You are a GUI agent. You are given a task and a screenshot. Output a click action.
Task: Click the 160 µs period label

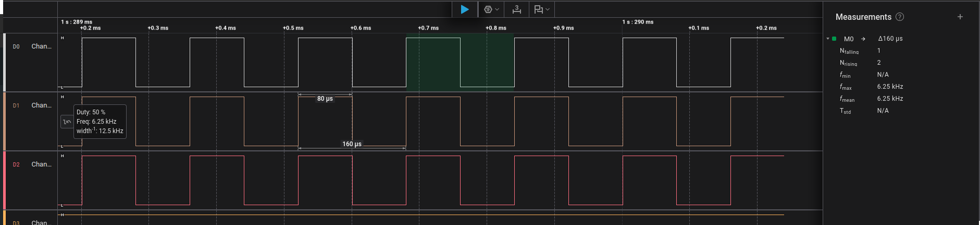(x=352, y=144)
